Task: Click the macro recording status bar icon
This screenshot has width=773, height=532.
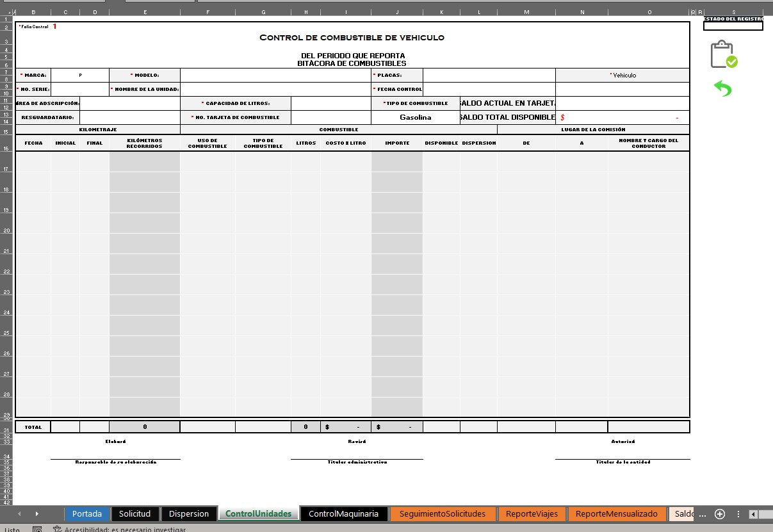Action: tap(38, 529)
